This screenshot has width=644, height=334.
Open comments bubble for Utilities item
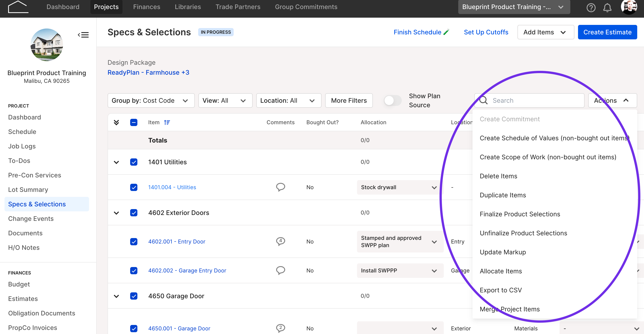[x=280, y=187]
